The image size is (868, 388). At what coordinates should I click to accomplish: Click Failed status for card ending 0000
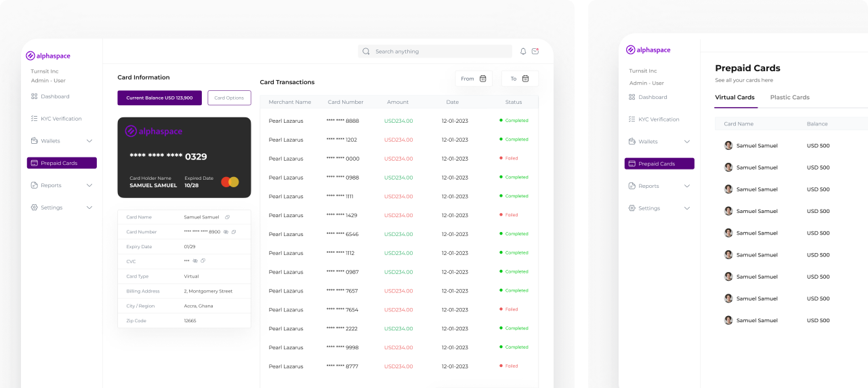pyautogui.click(x=508, y=158)
